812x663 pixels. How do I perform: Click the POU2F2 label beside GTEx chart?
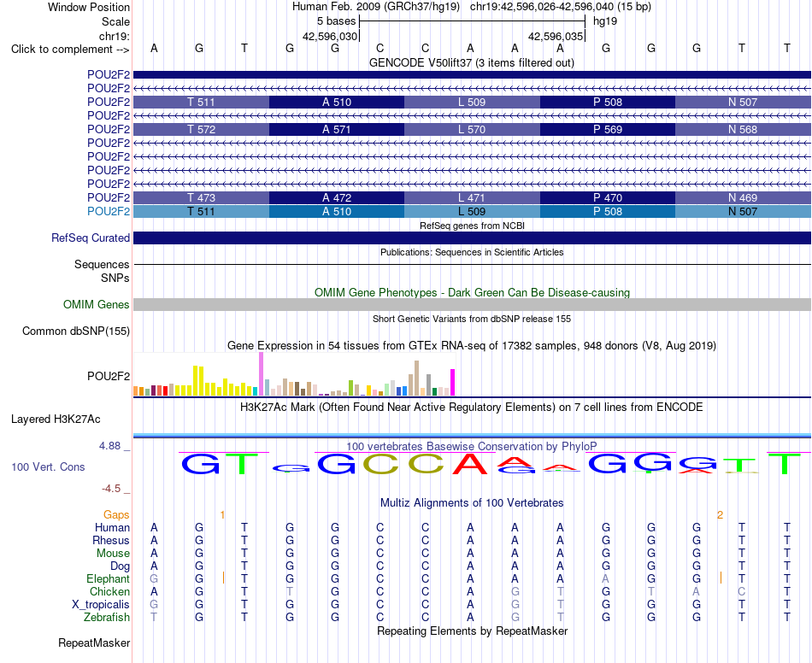pos(109,376)
